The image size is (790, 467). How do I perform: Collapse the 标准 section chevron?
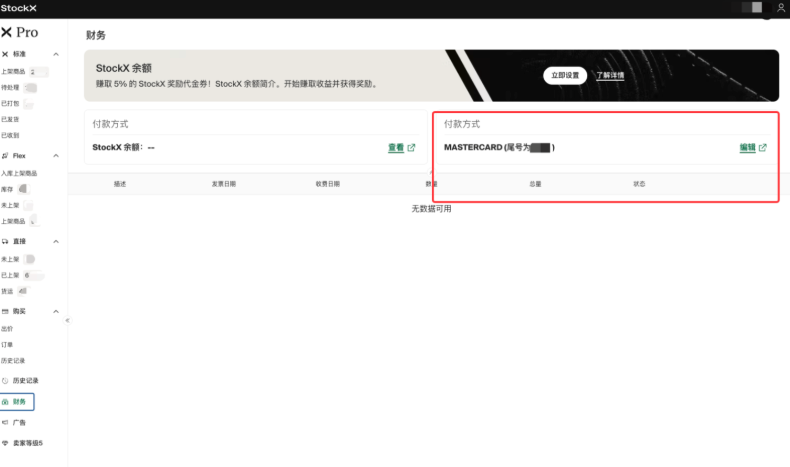tap(56, 54)
